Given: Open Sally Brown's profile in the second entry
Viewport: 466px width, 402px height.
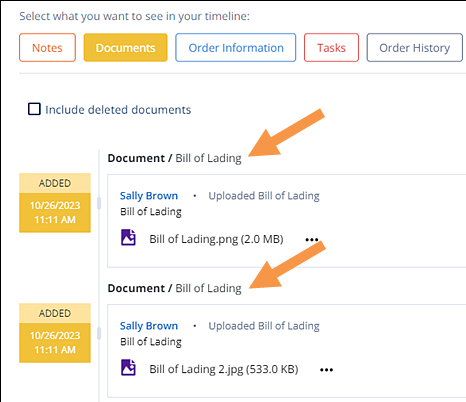Looking at the screenshot, I should [149, 326].
